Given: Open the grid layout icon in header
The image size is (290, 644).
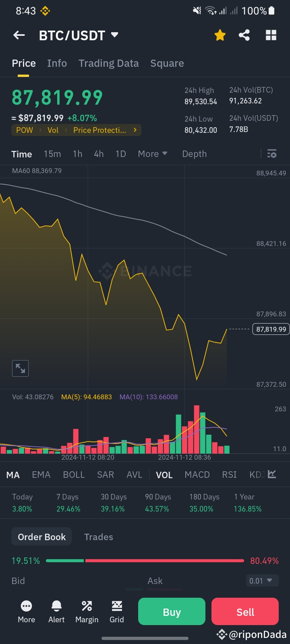Looking at the screenshot, I should 271,35.
